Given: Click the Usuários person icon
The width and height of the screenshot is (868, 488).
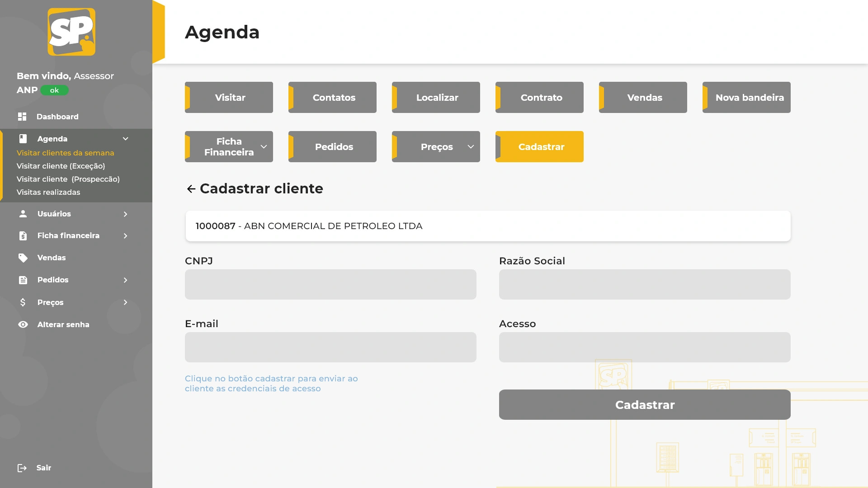Looking at the screenshot, I should click(23, 214).
